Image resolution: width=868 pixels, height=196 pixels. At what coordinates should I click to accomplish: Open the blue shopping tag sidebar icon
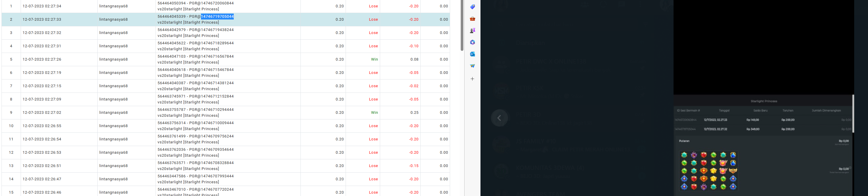pyautogui.click(x=473, y=7)
